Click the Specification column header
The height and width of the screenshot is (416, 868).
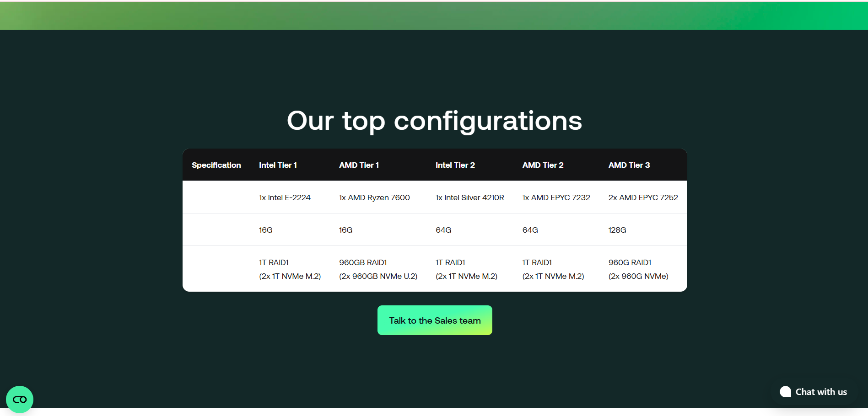pos(216,165)
